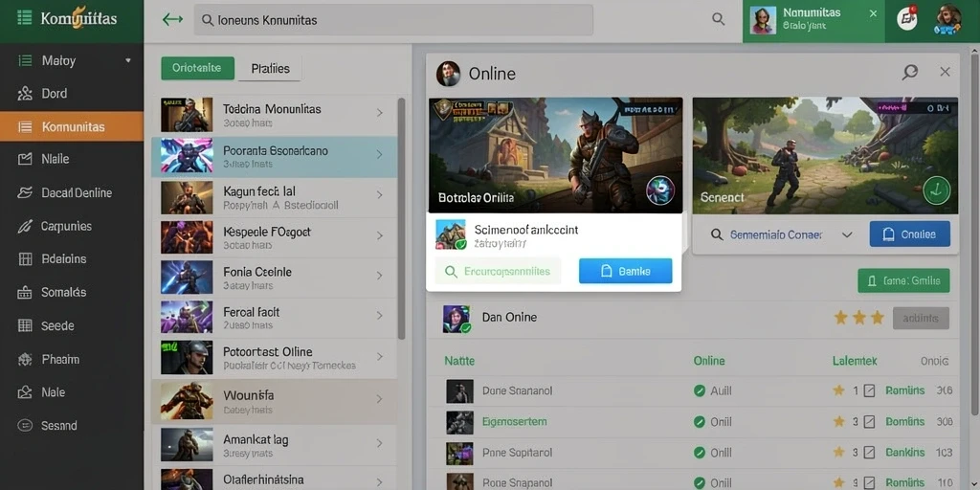Open the Somalás calendar icon in sidebar
Viewport: 980px width, 490px height.
pyautogui.click(x=25, y=293)
